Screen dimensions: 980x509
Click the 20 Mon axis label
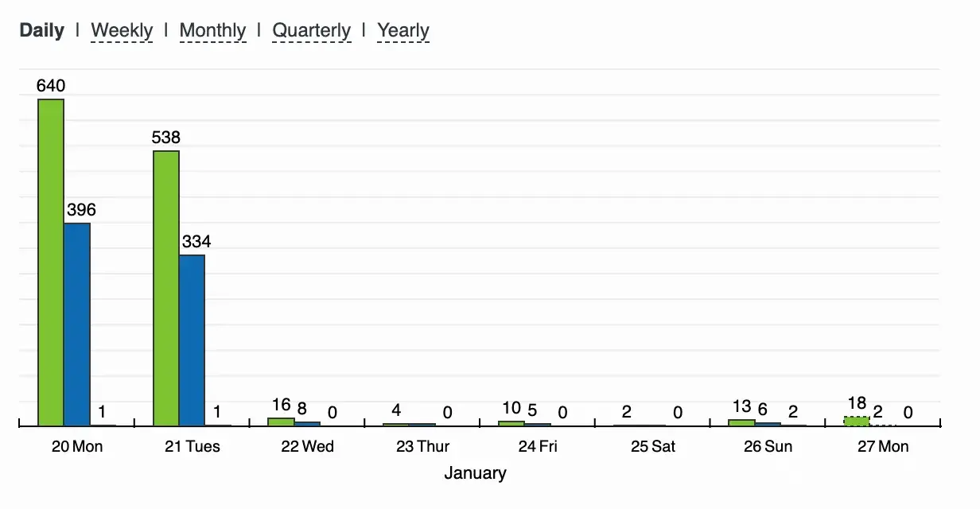[77, 446]
